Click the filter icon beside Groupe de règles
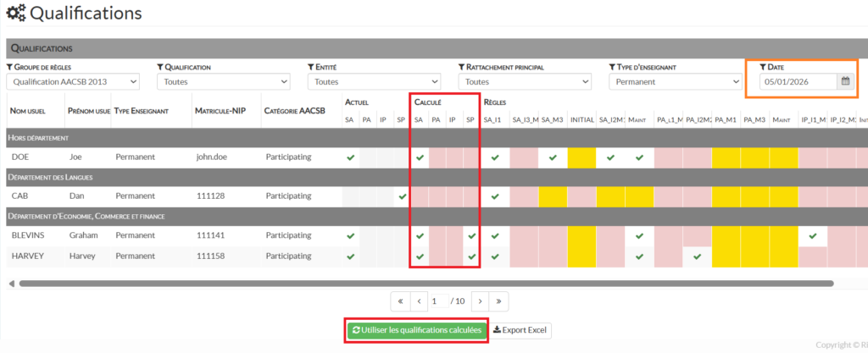This screenshot has height=353, width=868. (x=9, y=67)
